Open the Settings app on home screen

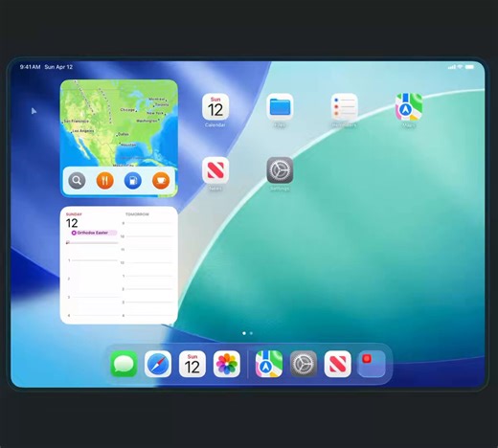coord(280,170)
